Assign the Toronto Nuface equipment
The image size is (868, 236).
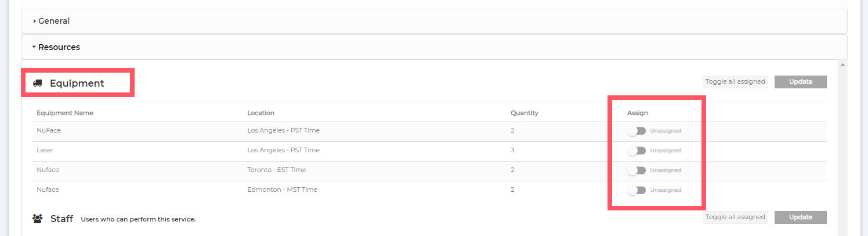coord(636,170)
